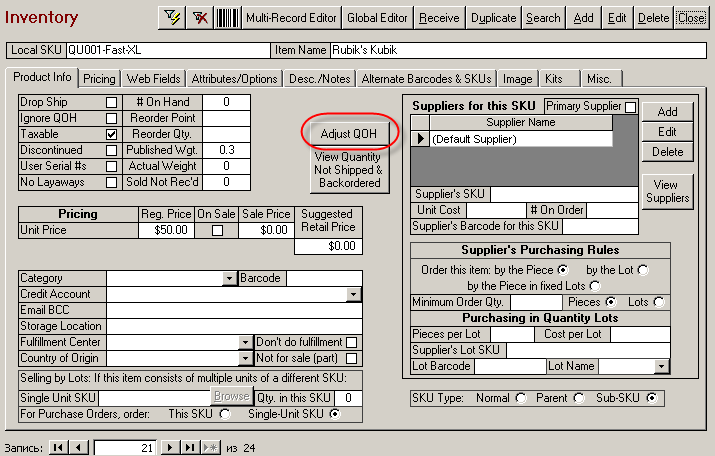
Task: Go to first record navigation arrow
Action: [x=58, y=447]
